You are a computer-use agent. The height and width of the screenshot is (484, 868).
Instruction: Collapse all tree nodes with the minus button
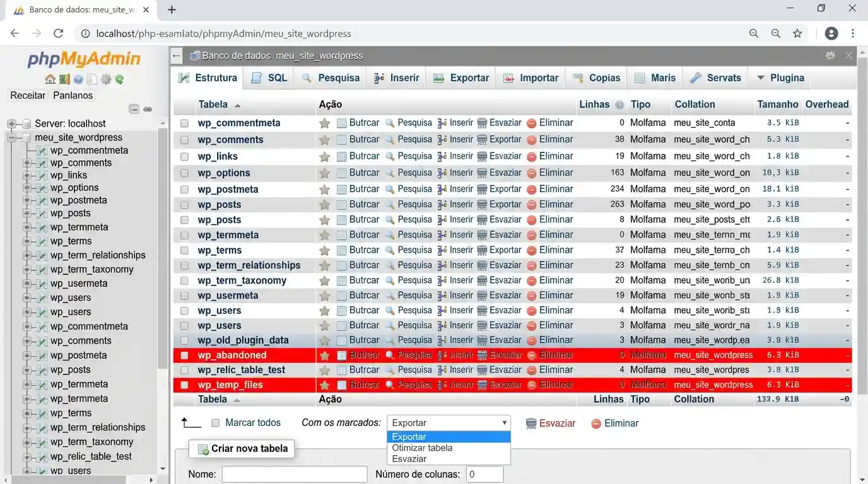tap(134, 109)
